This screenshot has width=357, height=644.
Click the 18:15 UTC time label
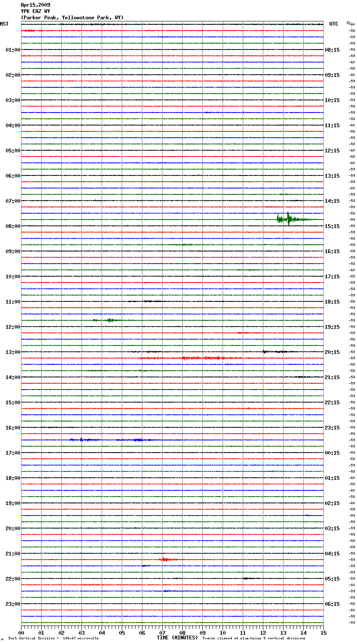pyautogui.click(x=332, y=302)
